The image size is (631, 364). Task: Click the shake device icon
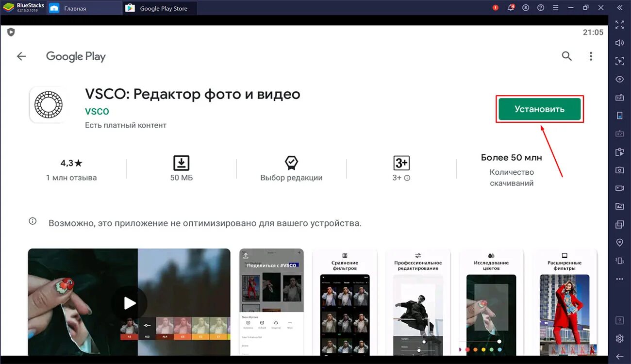point(619,261)
